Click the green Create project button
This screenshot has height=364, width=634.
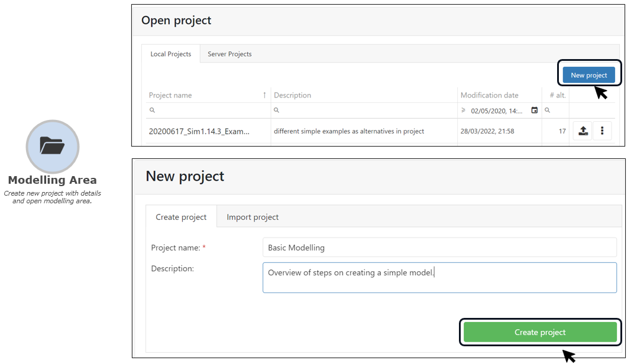pyautogui.click(x=539, y=332)
